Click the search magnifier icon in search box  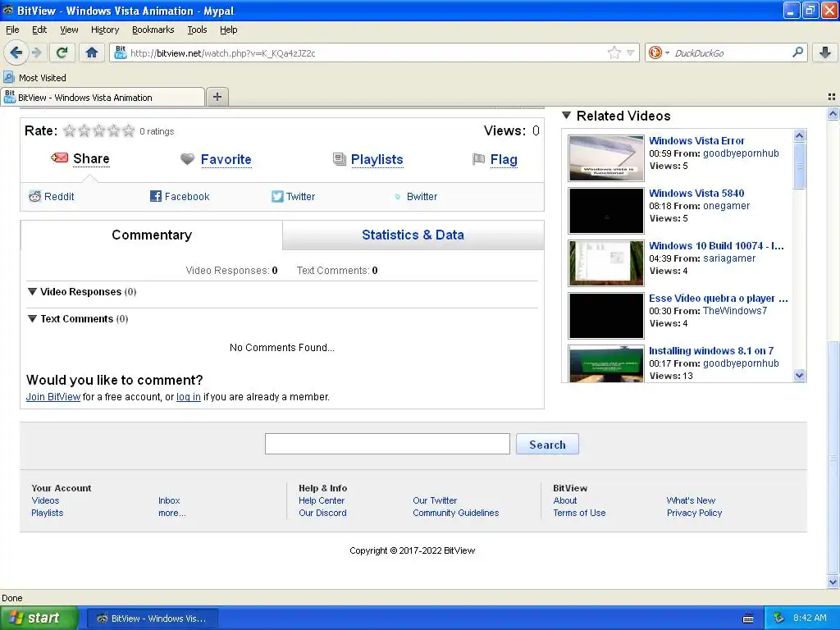point(797,52)
